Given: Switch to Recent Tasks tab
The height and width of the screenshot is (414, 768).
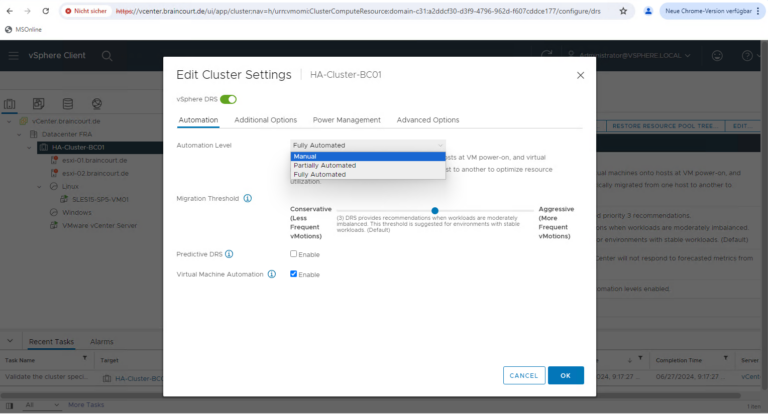Looking at the screenshot, I should (x=51, y=341).
